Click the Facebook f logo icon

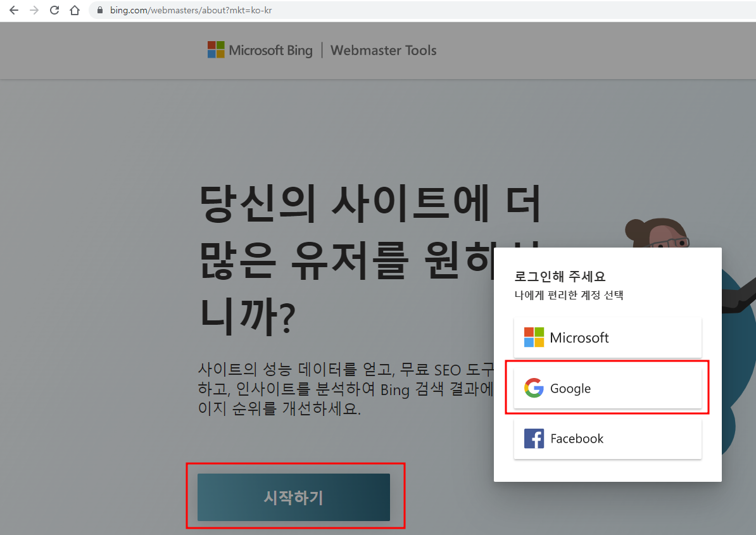click(x=534, y=439)
